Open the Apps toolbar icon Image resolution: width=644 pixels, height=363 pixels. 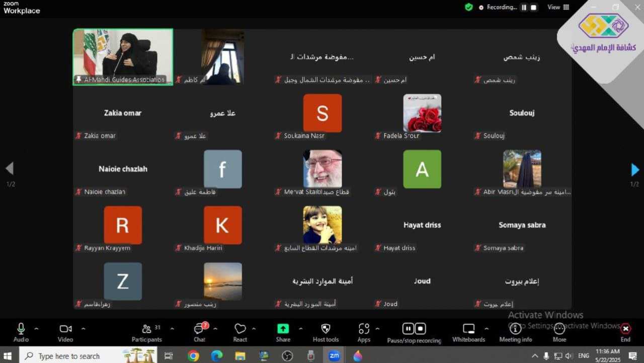(x=364, y=332)
